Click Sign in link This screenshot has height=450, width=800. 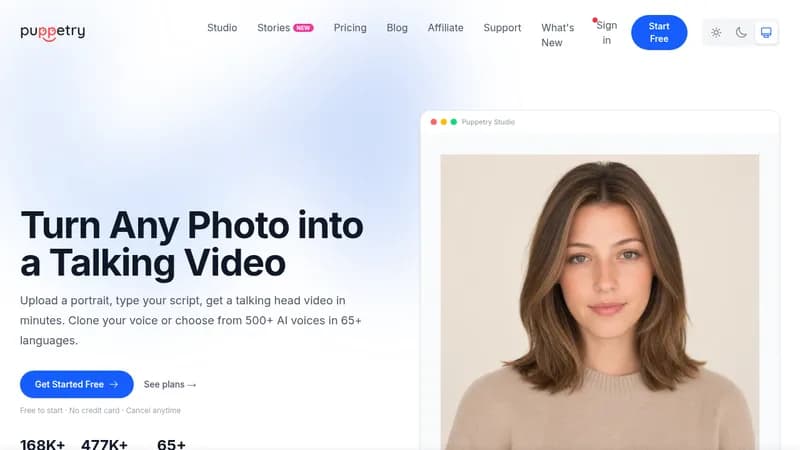[x=607, y=33]
